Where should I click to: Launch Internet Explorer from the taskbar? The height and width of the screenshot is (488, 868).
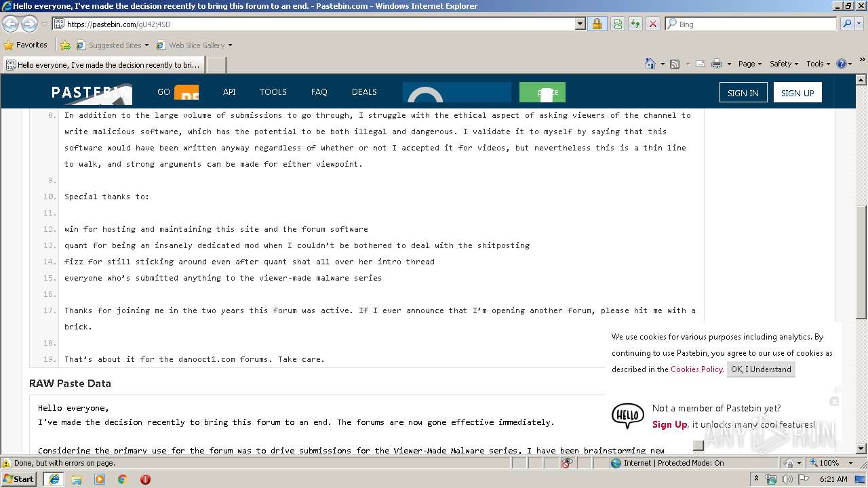pyautogui.click(x=54, y=479)
